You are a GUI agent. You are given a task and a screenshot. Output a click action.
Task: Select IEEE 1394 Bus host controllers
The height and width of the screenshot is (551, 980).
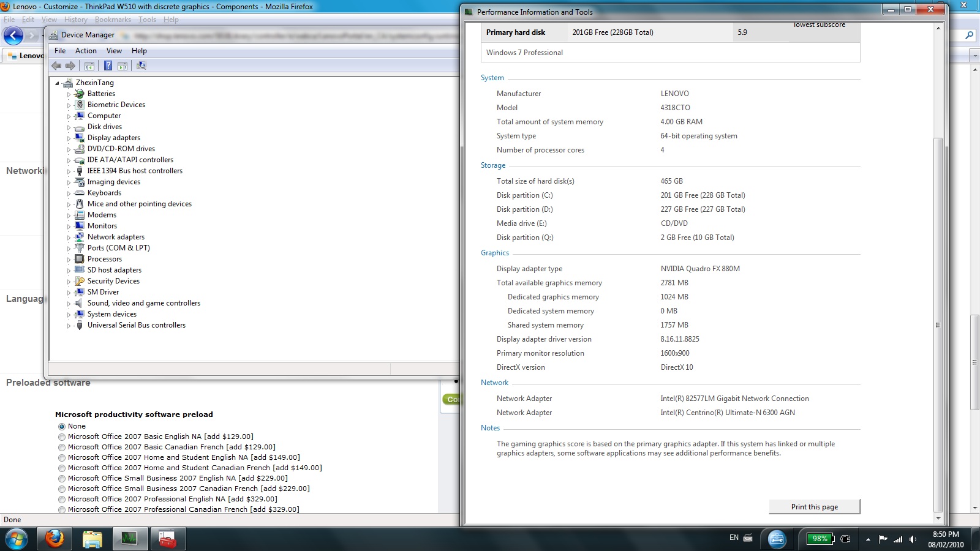pos(135,171)
